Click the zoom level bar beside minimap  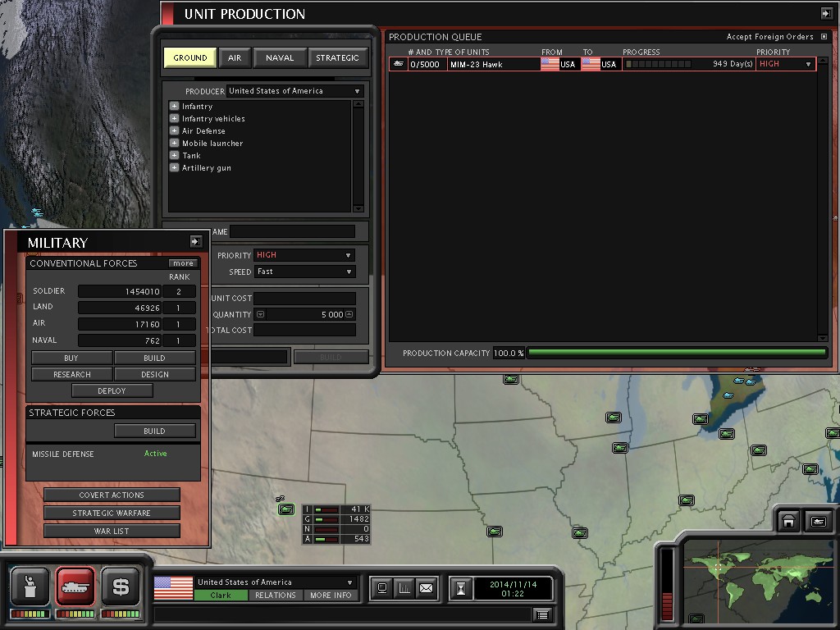667,584
